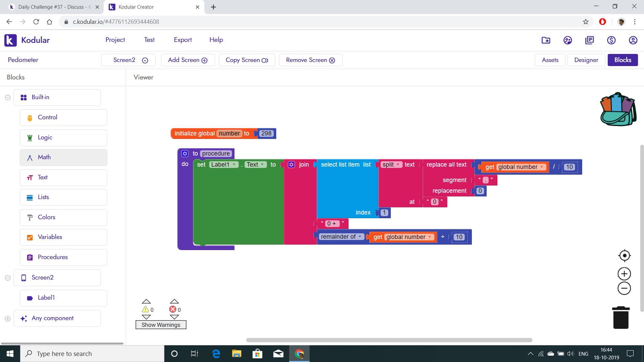Open the account profile icon in the header

[633, 40]
